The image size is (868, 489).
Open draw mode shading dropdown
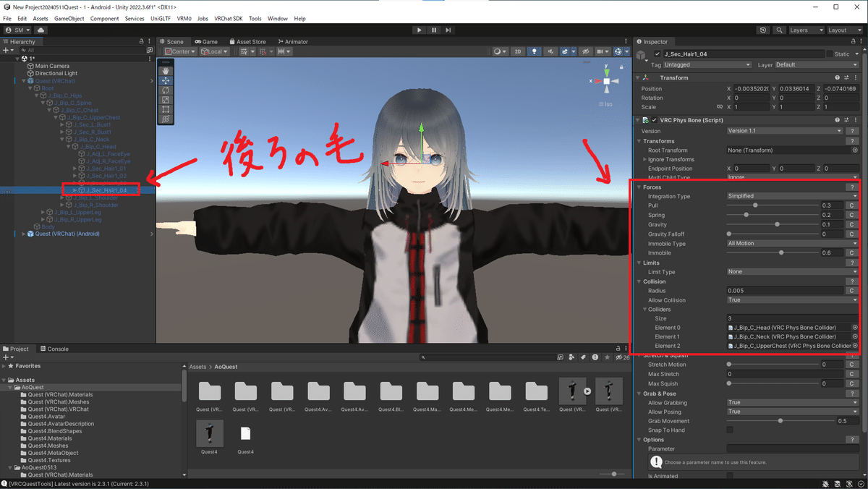[x=500, y=52]
